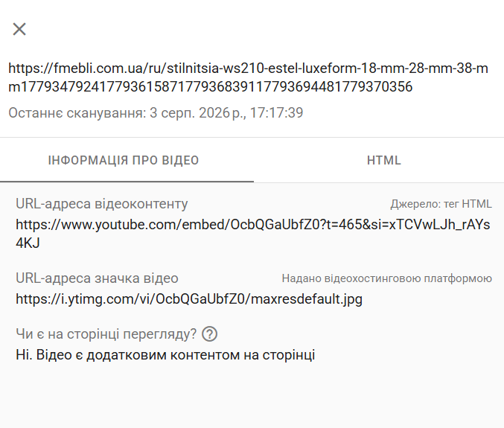The width and height of the screenshot is (504, 428).
Task: Click the 'Чи є на сторінці перегляду?' label
Action: point(106,334)
